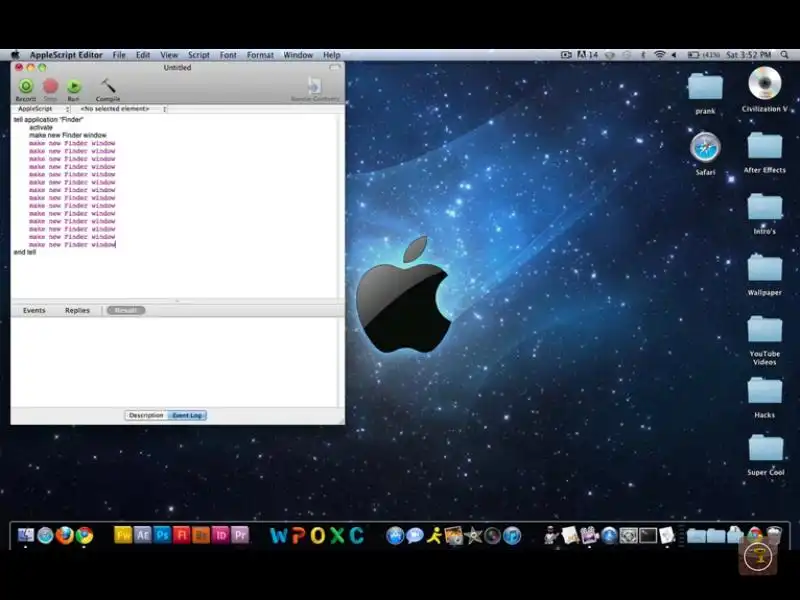The image size is (800, 600).
Task: Open the Wallpaper folder on the desktop
Action: pyautogui.click(x=765, y=268)
